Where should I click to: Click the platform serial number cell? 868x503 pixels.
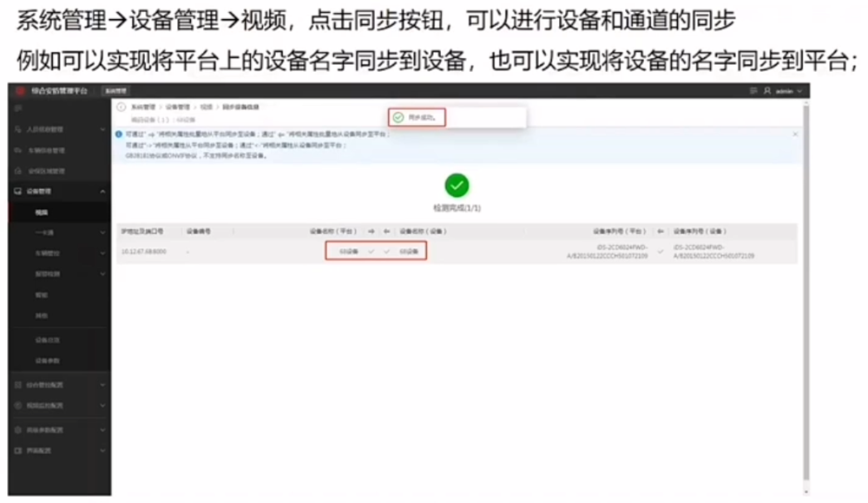(x=607, y=251)
